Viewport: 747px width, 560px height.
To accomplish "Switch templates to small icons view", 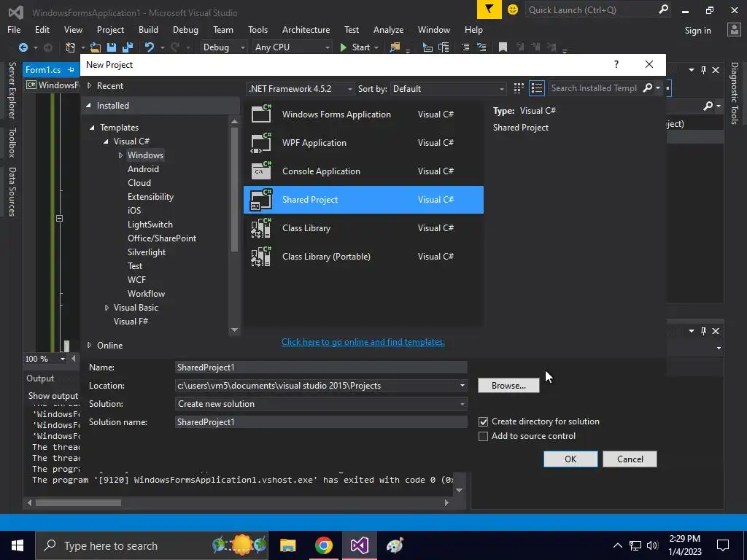I will coord(519,88).
